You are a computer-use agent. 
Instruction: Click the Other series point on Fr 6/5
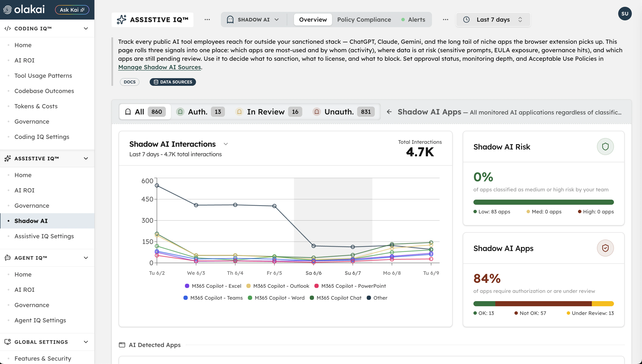(x=274, y=206)
